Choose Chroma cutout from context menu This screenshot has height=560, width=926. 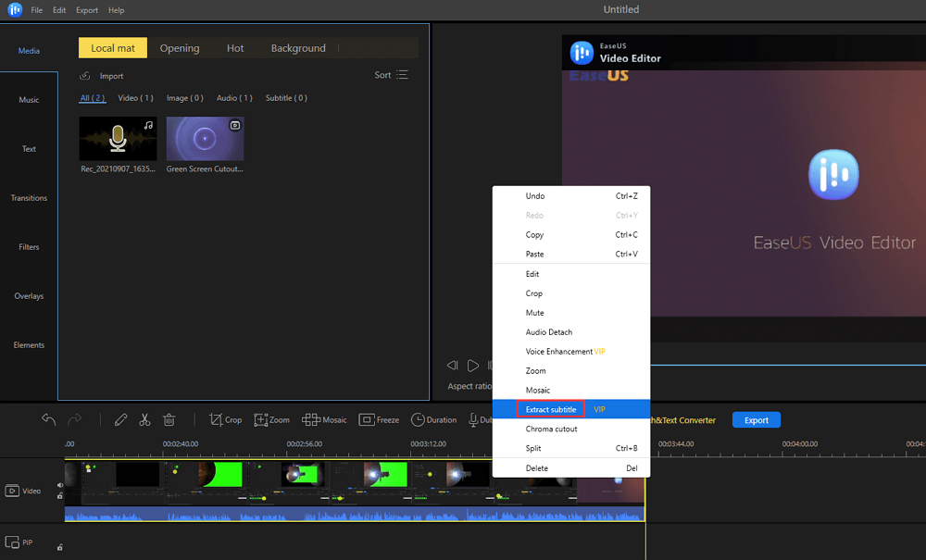click(571, 429)
